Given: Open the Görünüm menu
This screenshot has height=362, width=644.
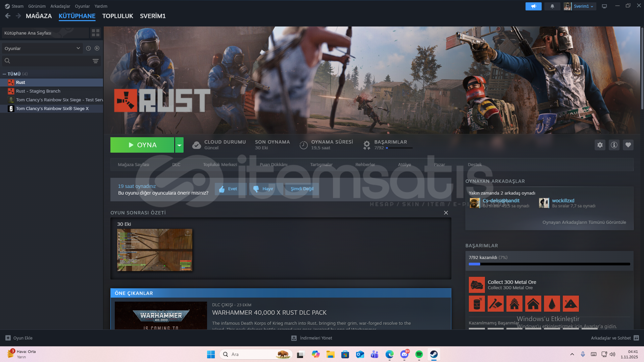Looking at the screenshot, I should 37,6.
